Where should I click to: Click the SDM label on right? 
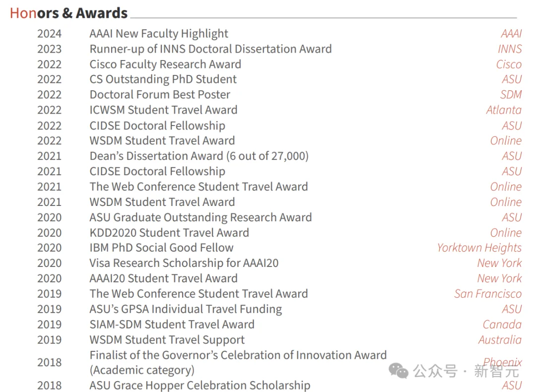coord(511,95)
